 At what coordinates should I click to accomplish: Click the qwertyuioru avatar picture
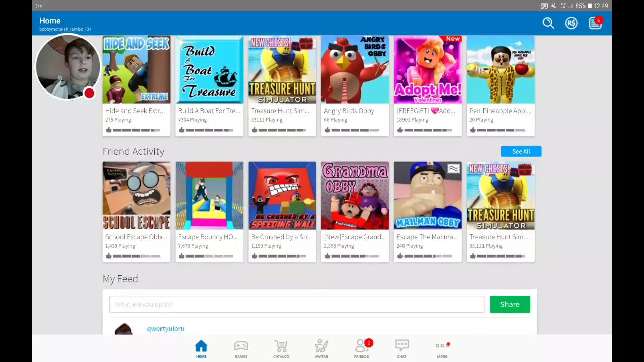[123, 329]
